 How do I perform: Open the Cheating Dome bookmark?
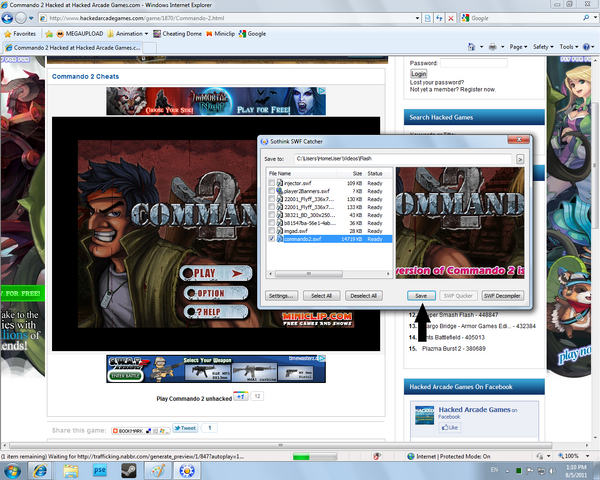coord(177,34)
